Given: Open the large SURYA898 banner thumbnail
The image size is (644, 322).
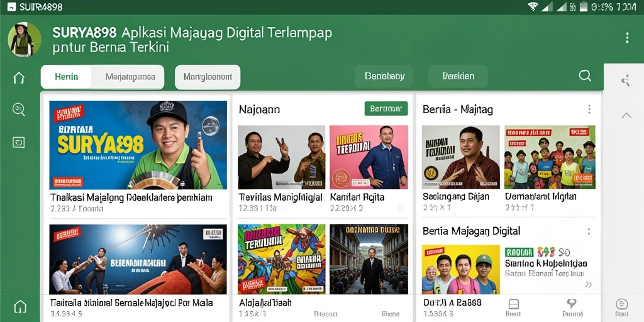Looking at the screenshot, I should tap(138, 145).
